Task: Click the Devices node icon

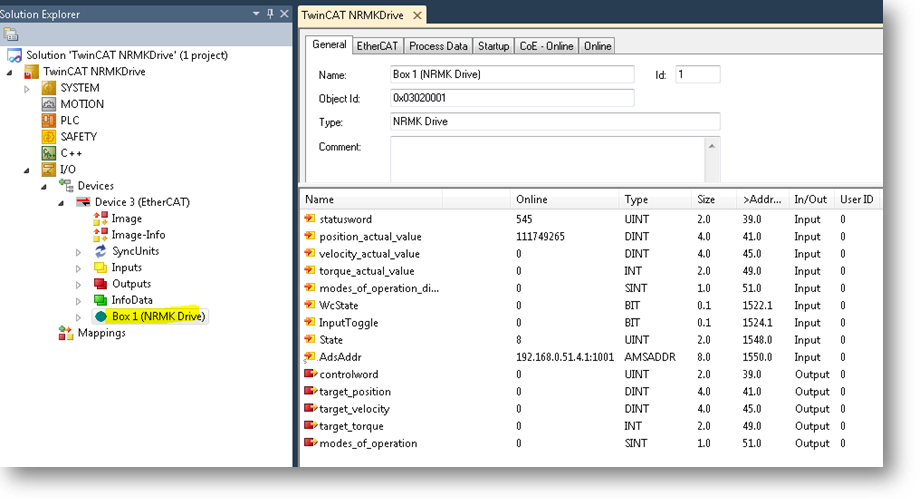Action: click(x=66, y=186)
